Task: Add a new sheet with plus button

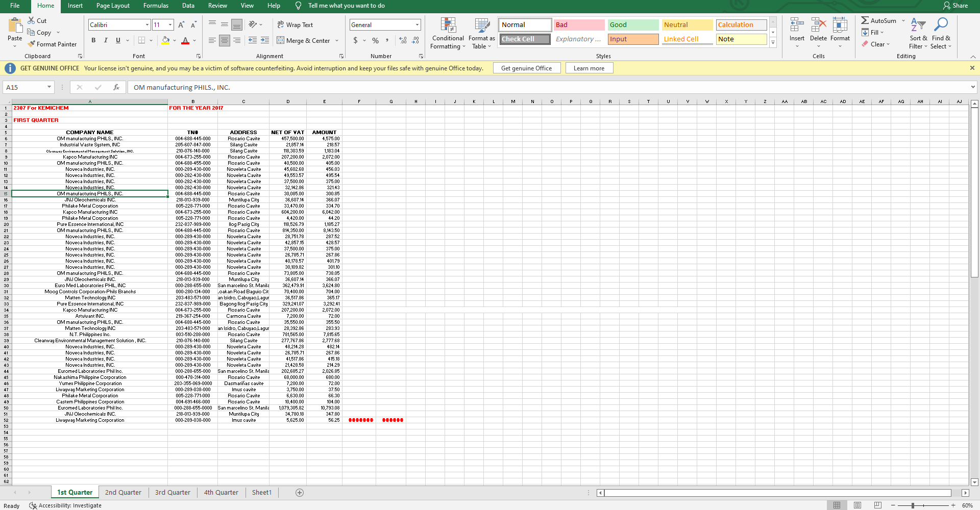Action: point(300,492)
